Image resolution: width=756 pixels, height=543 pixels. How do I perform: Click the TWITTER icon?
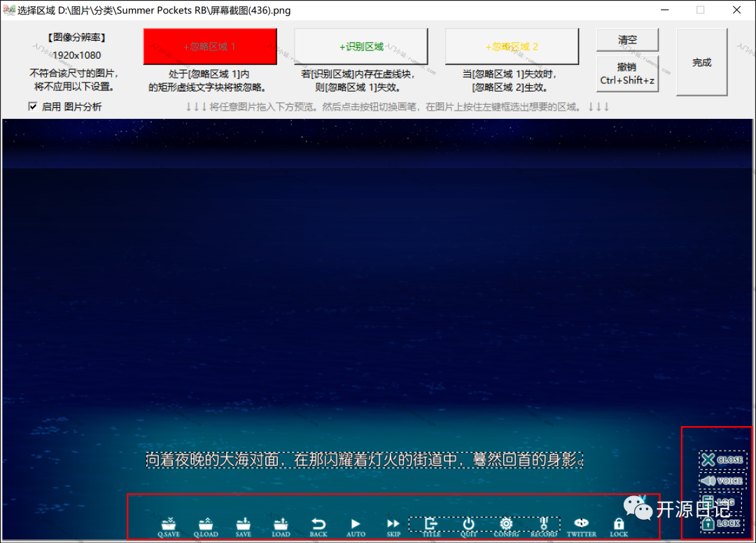click(581, 526)
